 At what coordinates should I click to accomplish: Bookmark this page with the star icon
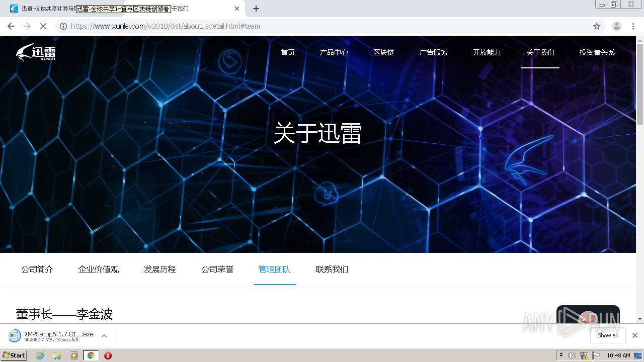[597, 26]
